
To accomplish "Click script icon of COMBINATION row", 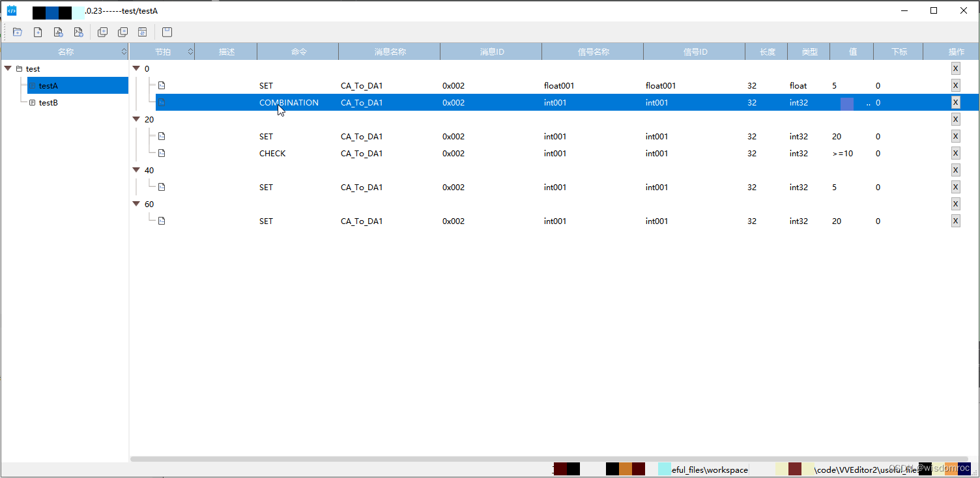I will point(162,102).
